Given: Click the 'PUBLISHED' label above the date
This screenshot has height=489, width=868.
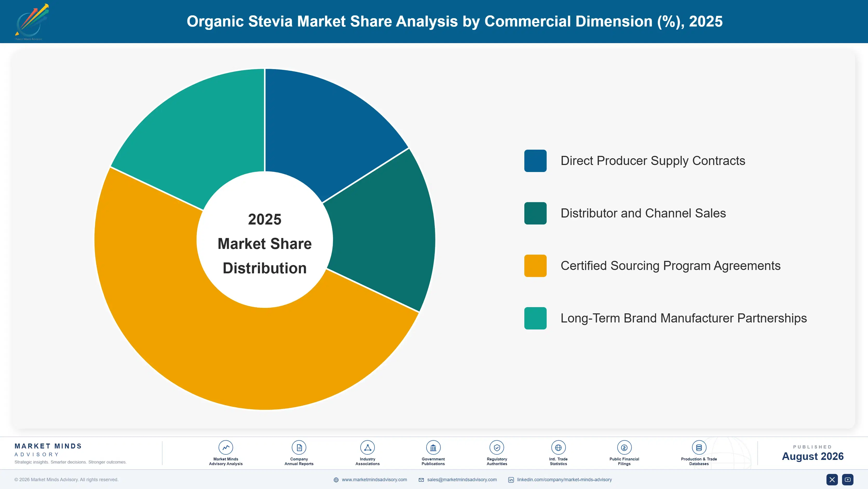Looking at the screenshot, I should click(x=812, y=447).
